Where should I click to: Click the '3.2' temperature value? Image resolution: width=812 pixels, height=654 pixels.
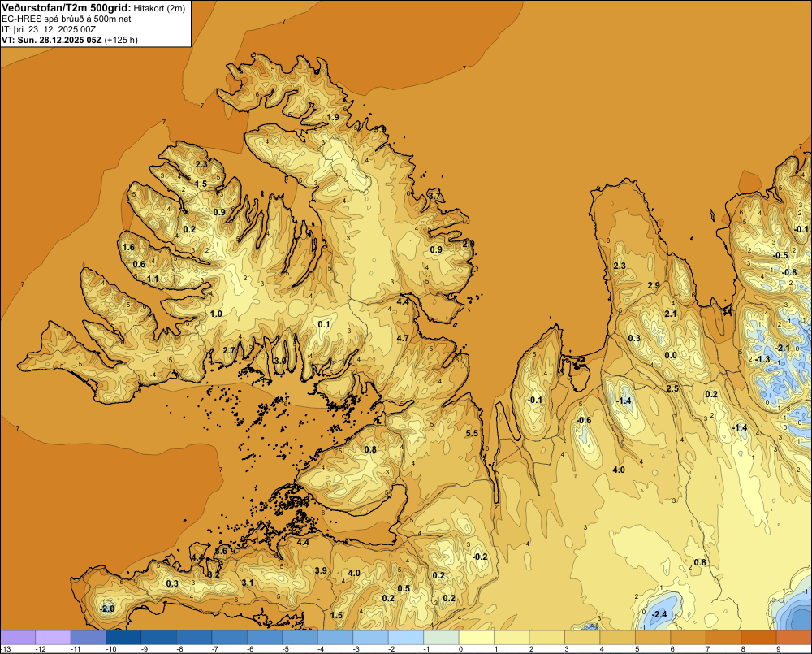(214, 574)
